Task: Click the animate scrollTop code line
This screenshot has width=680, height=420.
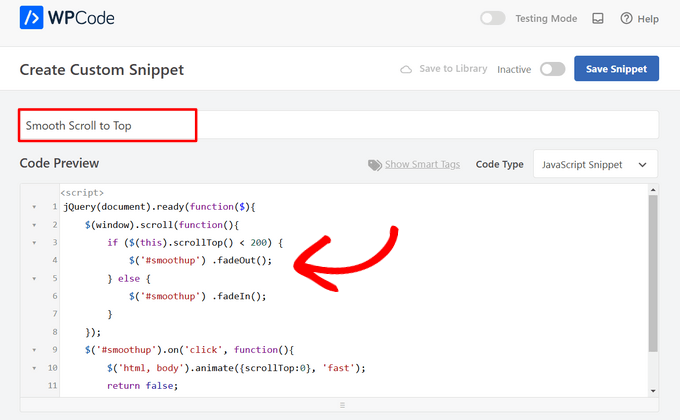Action: (236, 368)
